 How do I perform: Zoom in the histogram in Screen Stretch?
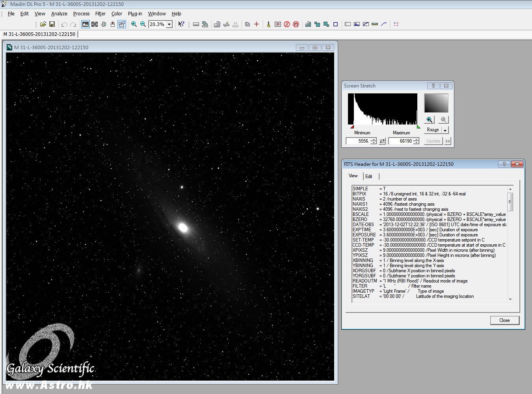point(430,120)
